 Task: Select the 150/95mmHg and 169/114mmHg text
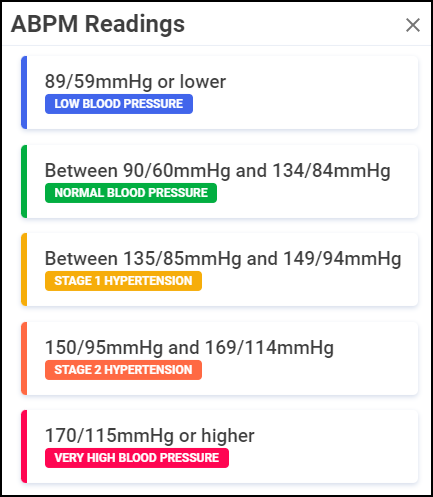189,348
